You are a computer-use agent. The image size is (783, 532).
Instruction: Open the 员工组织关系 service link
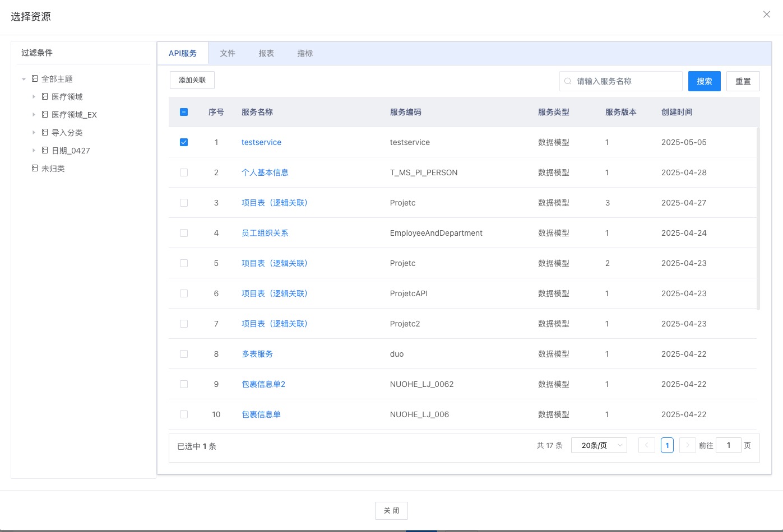(265, 233)
